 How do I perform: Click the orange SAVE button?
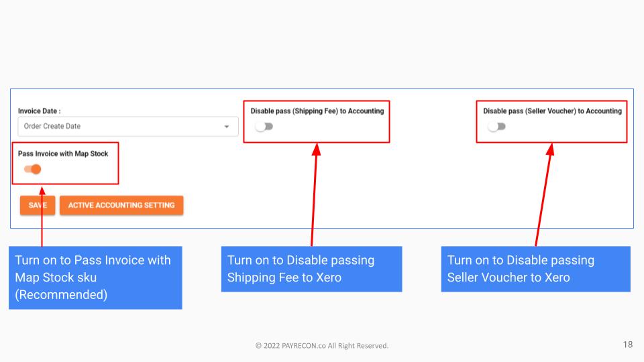38,205
